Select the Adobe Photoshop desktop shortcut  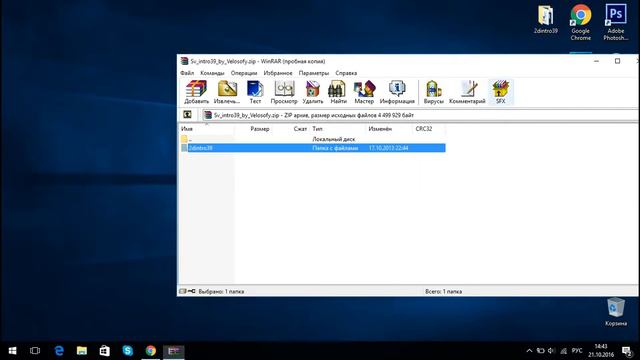[616, 22]
